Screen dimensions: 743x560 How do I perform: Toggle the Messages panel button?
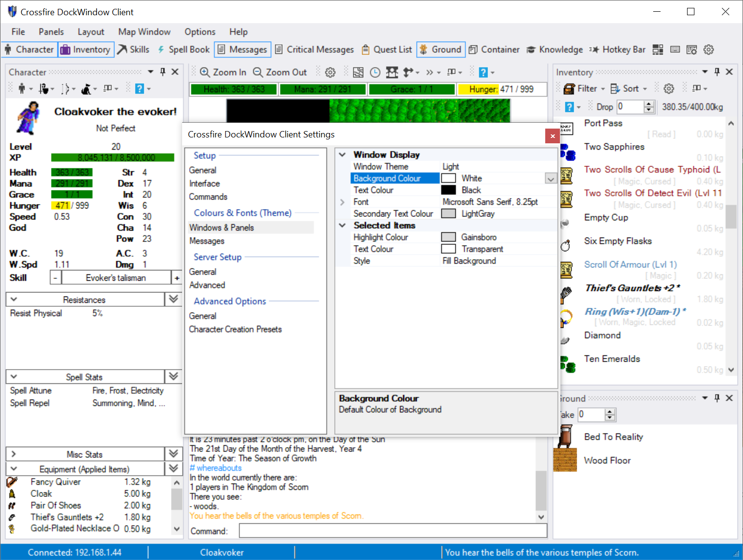242,50
